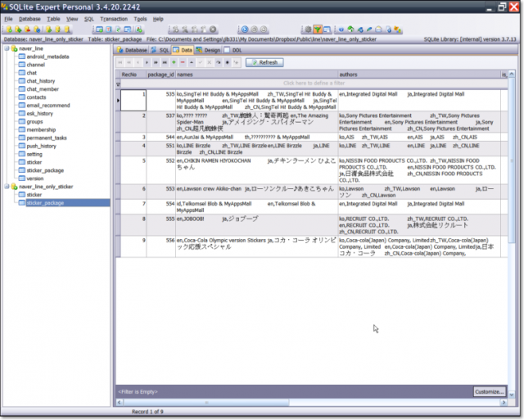Image resolution: width=524 pixels, height=420 pixels.
Task: Open Options via the gear toolbar icon
Action: 308,29
